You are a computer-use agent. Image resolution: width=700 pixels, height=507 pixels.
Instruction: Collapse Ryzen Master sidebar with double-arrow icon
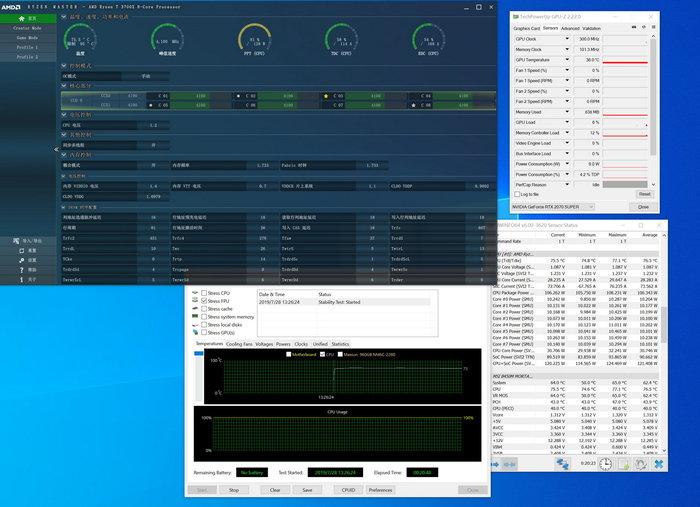point(56,150)
